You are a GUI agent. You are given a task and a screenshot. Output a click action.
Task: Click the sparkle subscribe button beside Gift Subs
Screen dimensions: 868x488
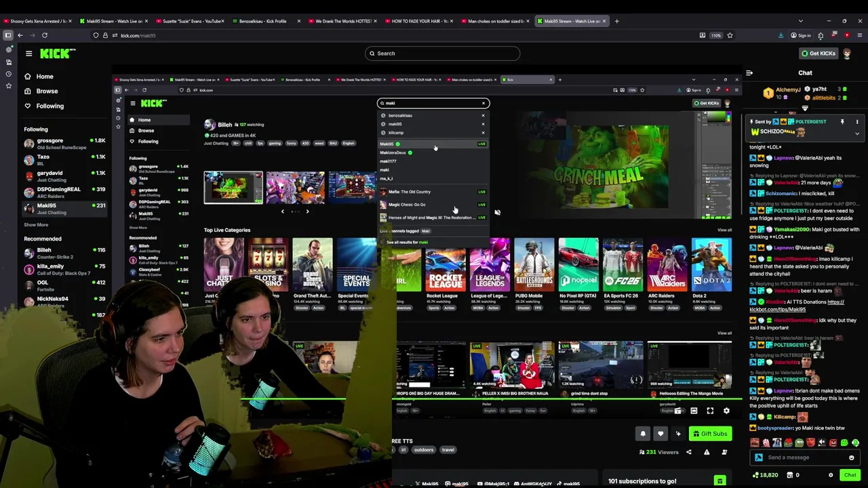click(x=678, y=434)
